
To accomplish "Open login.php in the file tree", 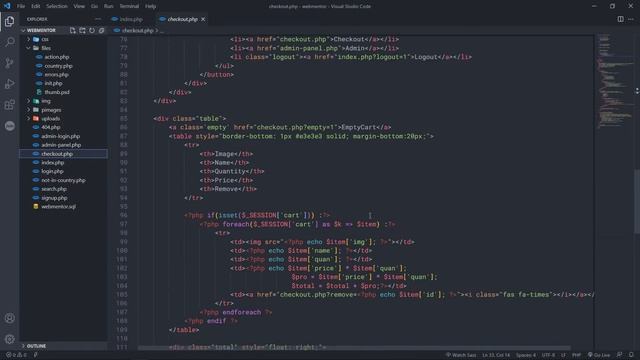I will [x=52, y=171].
